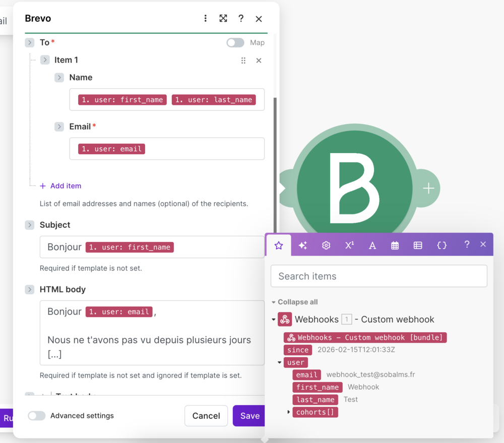Open the Brevo module three-dot options menu
504x443 pixels.
tap(205, 19)
